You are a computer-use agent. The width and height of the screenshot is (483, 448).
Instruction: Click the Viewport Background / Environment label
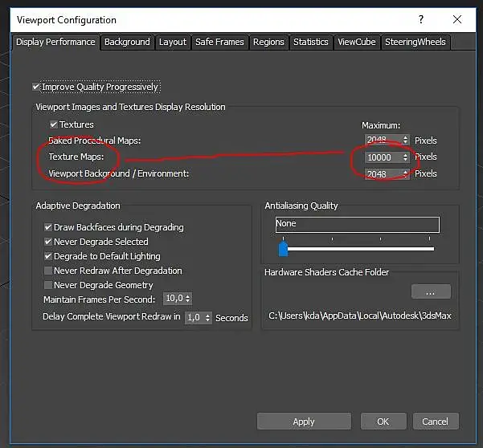point(119,174)
